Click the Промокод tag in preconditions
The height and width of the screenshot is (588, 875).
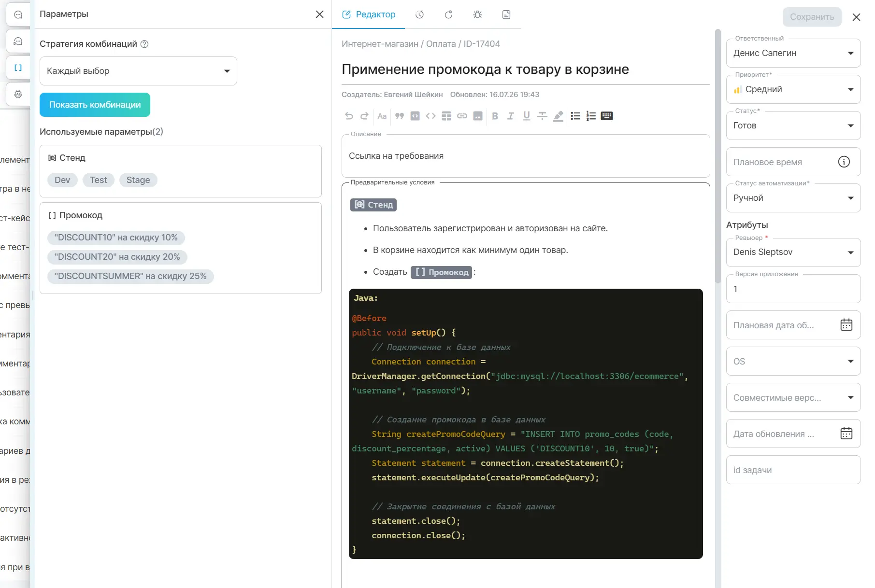[441, 272]
